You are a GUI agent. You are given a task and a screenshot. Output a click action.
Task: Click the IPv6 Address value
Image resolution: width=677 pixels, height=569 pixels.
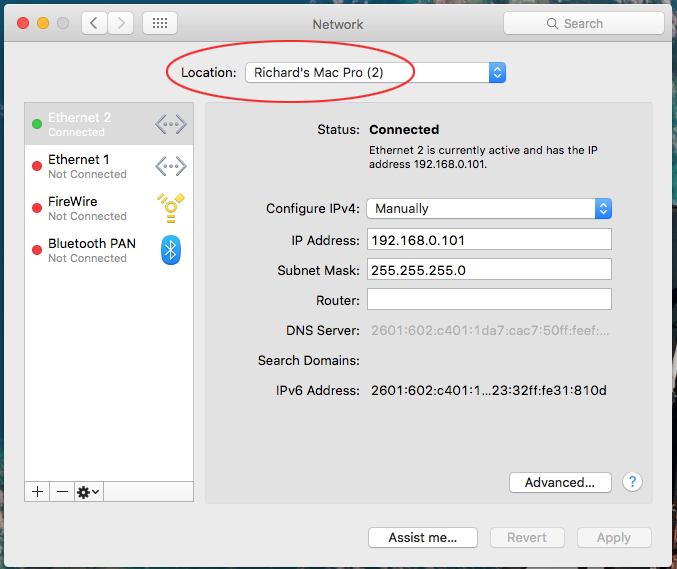click(x=489, y=390)
